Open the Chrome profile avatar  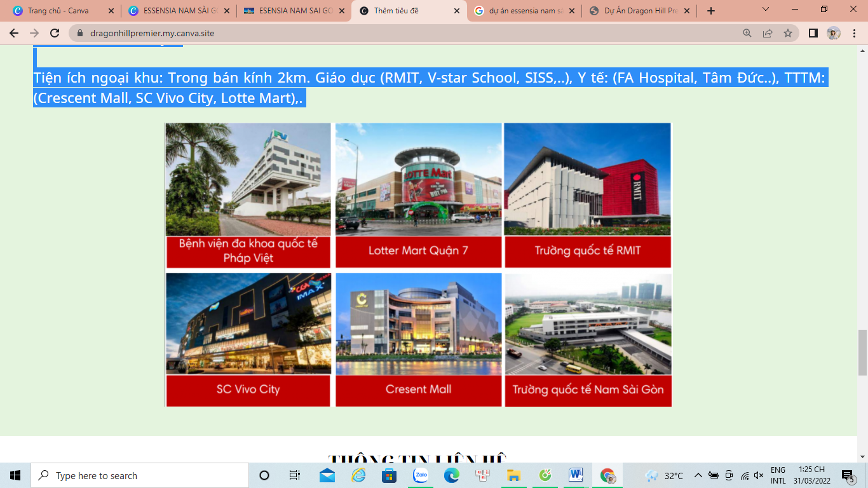834,33
